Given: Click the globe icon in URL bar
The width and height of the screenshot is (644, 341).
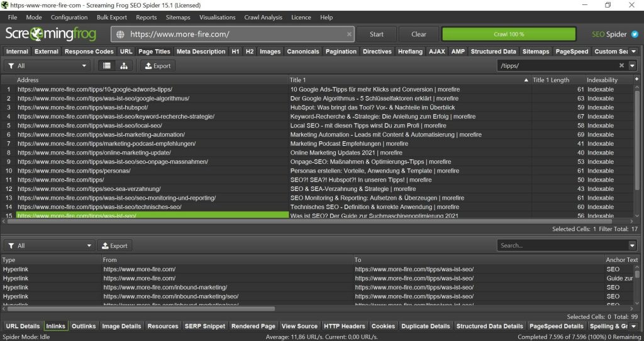Looking at the screenshot, I should coord(120,35).
